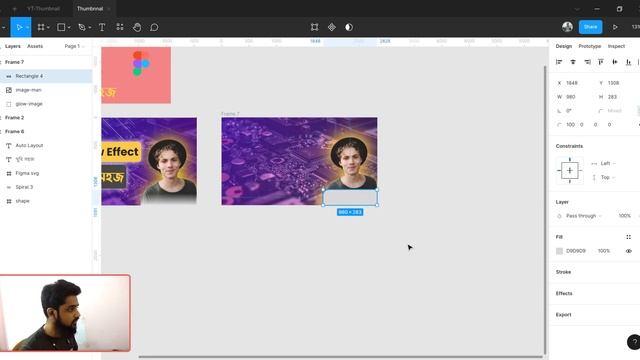640x360 pixels.
Task: Select the Spiral 3 layer
Action: pyautogui.click(x=46, y=187)
